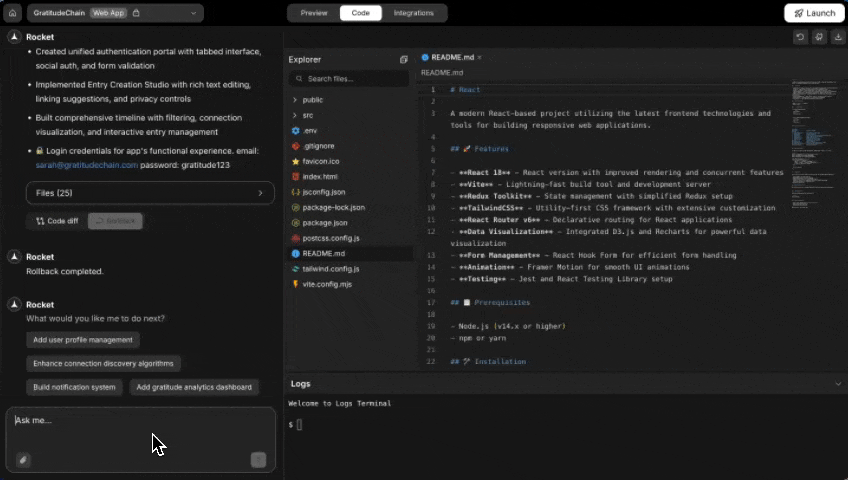The width and height of the screenshot is (848, 480).
Task: Click the vite.config.mjs lightning icon
Action: tap(295, 284)
